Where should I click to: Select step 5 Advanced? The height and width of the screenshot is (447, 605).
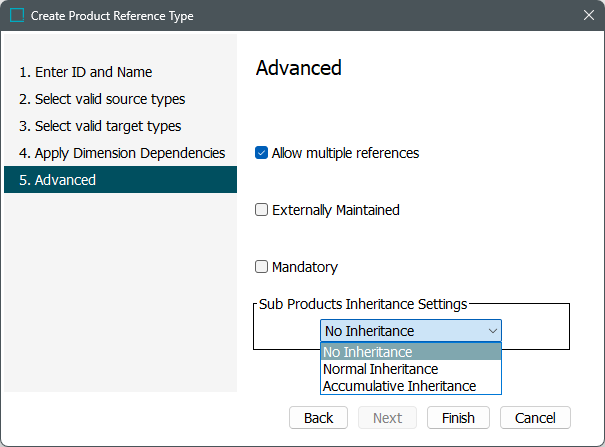click(x=120, y=180)
